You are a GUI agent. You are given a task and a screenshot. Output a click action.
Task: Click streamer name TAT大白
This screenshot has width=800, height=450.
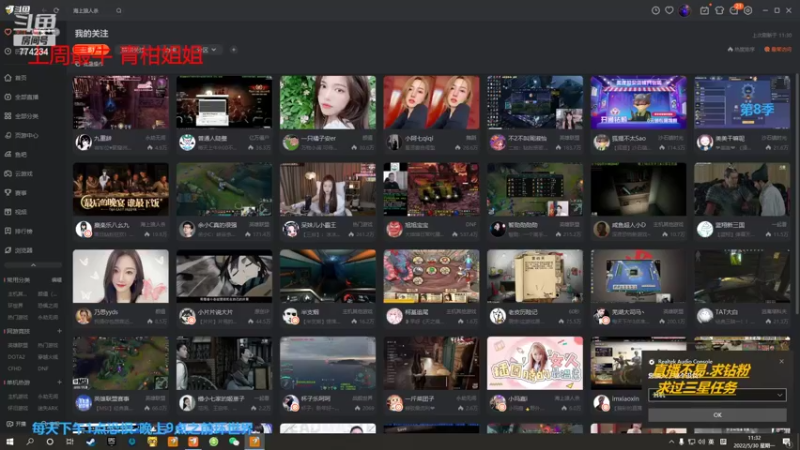(x=727, y=312)
